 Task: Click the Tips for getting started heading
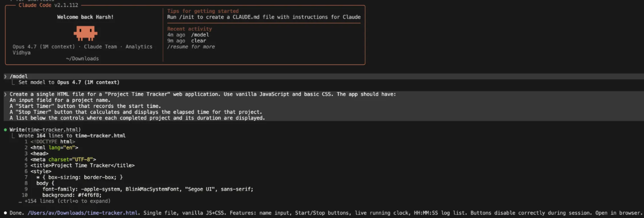(203, 11)
